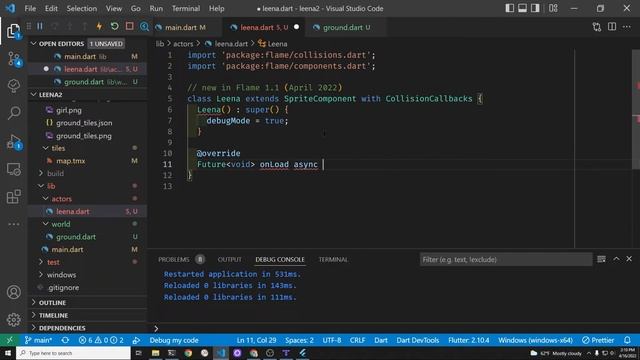Screen dimensions: 640x360
Task: Open the Terminal menu
Action: click(x=186, y=8)
